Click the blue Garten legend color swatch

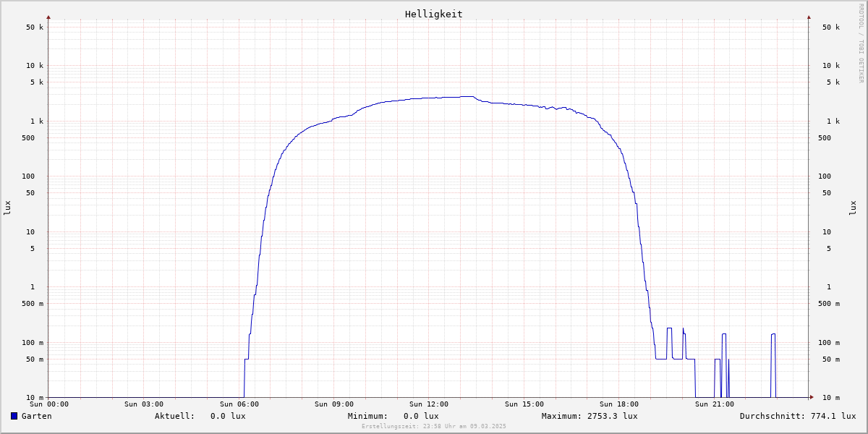coord(14,416)
